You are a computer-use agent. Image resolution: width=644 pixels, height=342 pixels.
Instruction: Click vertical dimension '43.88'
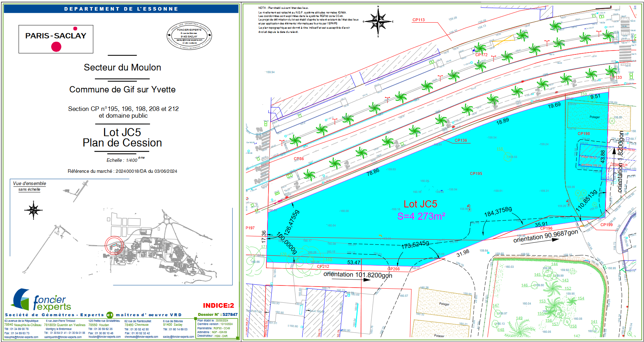603,157
